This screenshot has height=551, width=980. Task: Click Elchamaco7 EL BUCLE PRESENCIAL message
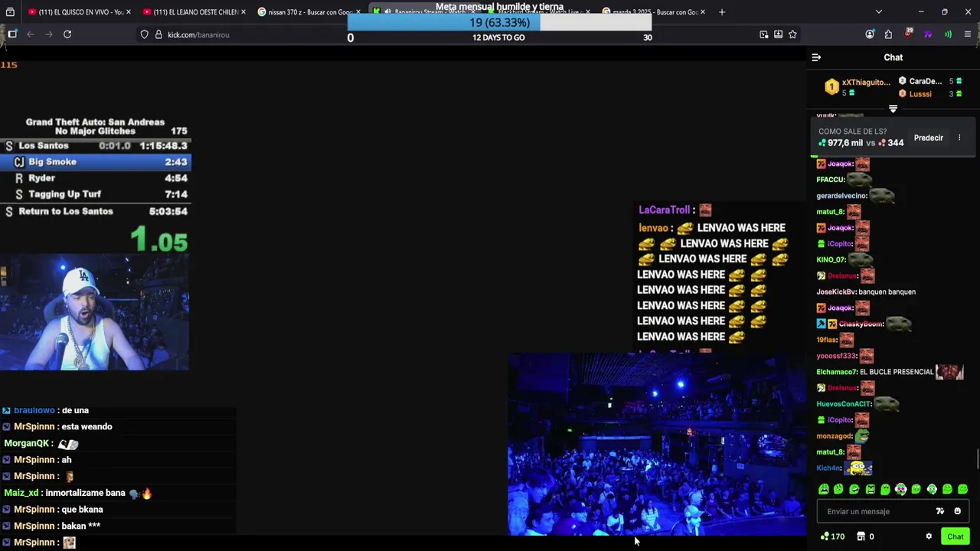(890, 372)
